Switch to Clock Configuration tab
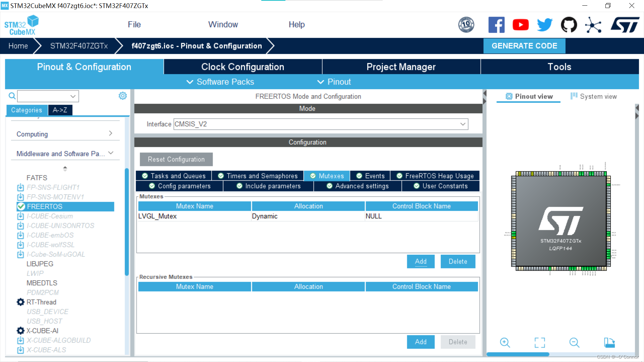The image size is (644, 362). tap(243, 67)
